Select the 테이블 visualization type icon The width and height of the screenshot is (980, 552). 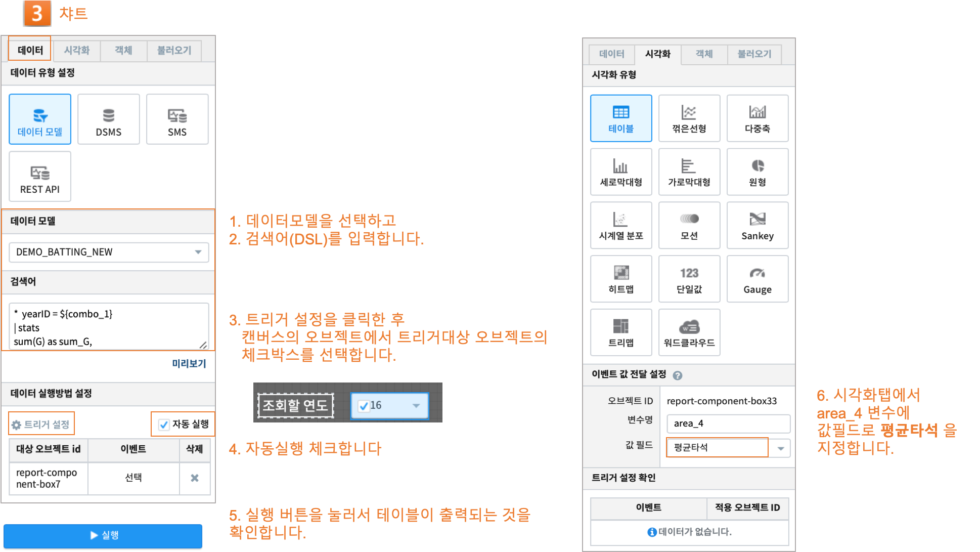click(x=620, y=116)
